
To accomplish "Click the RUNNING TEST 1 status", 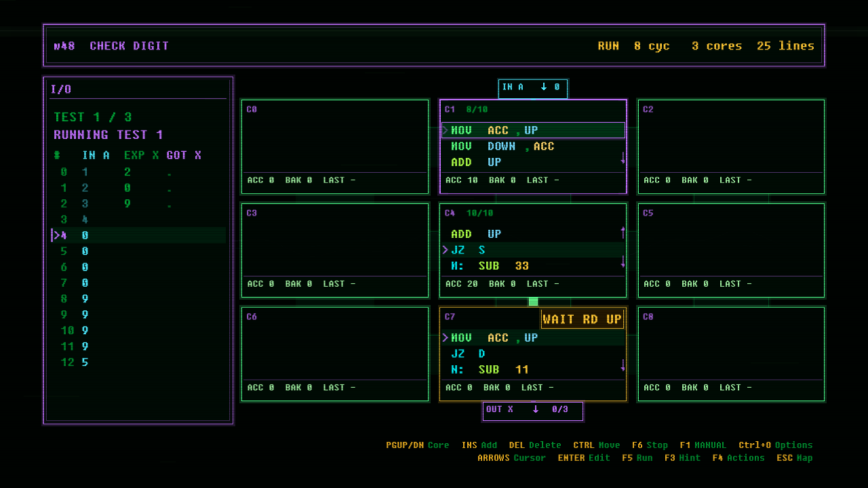I will 108,135.
